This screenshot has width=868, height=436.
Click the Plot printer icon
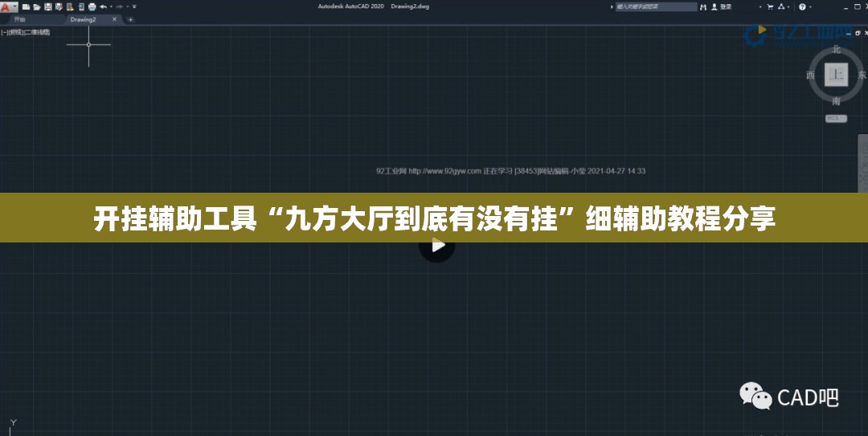92,6
